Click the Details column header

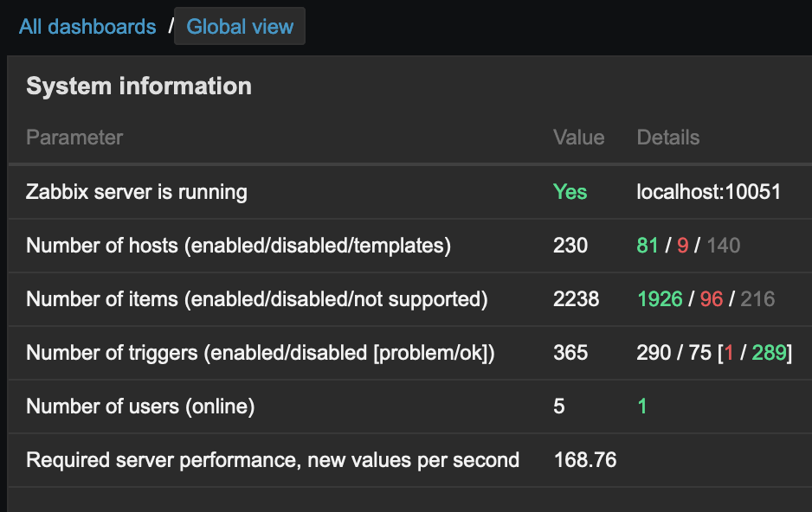point(667,138)
